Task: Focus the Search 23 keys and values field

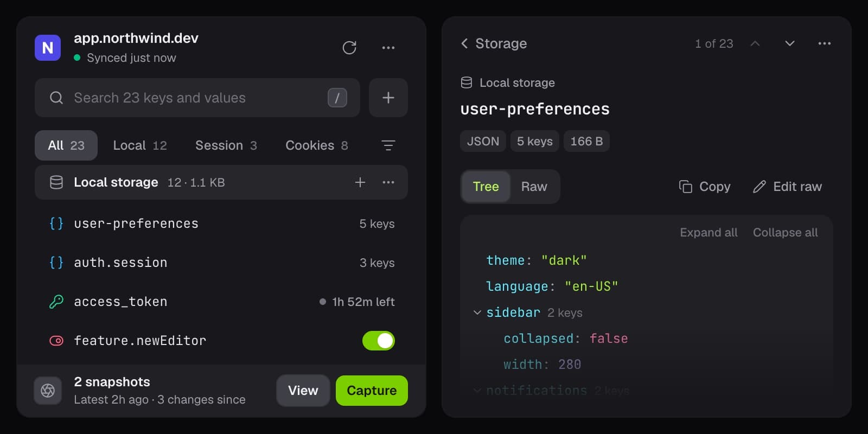Action: (x=197, y=98)
